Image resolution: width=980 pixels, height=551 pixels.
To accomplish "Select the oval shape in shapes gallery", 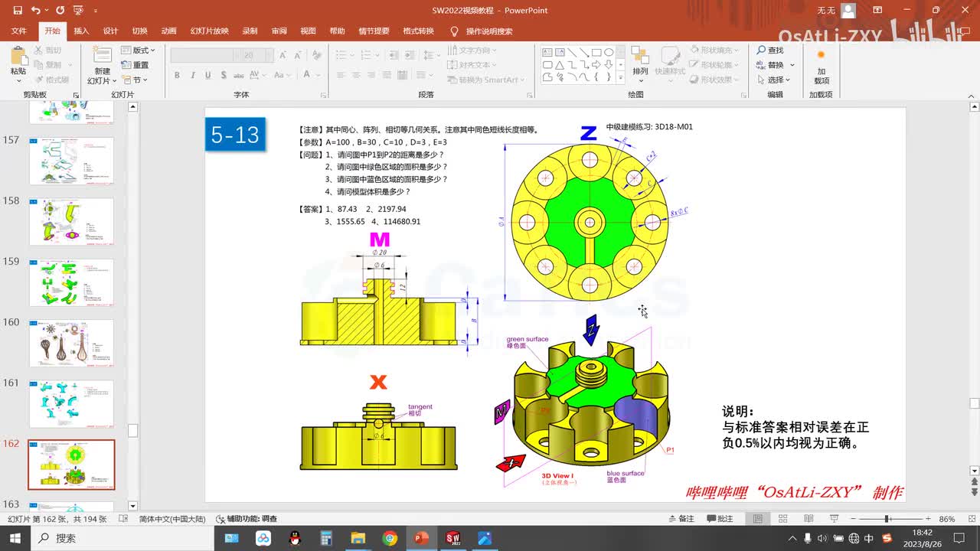I will 608,53.
